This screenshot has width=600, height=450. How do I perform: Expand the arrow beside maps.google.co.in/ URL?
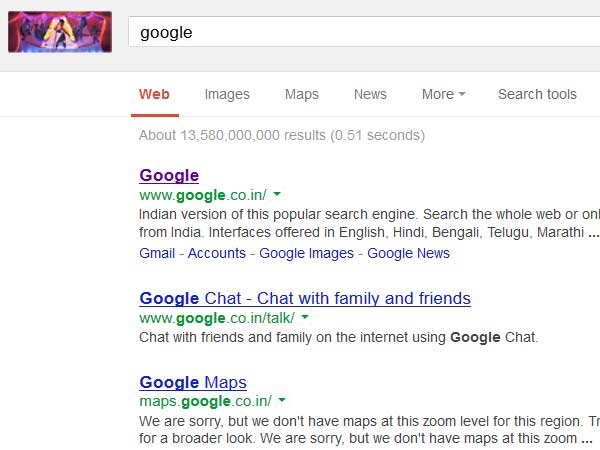[x=282, y=401]
